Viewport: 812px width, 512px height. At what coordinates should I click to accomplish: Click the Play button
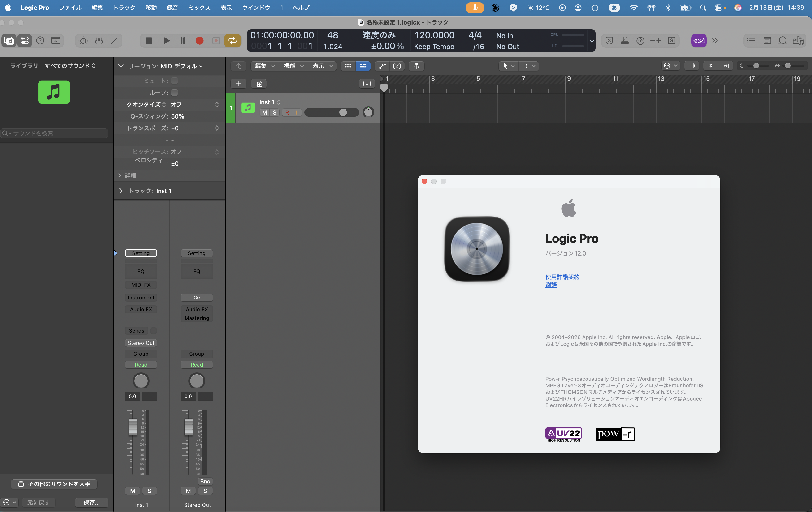coord(166,41)
